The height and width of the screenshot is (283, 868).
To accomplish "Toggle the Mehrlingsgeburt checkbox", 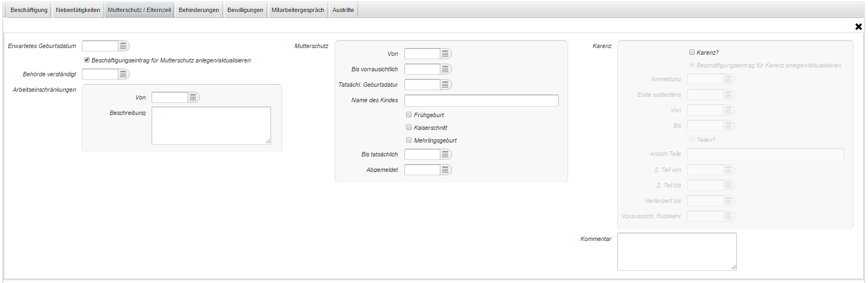I will point(409,140).
